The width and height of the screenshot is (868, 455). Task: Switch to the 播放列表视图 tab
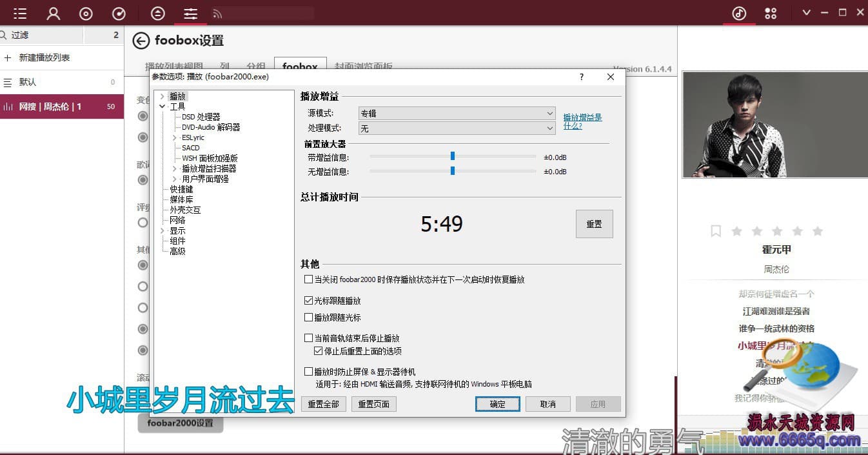tap(174, 66)
